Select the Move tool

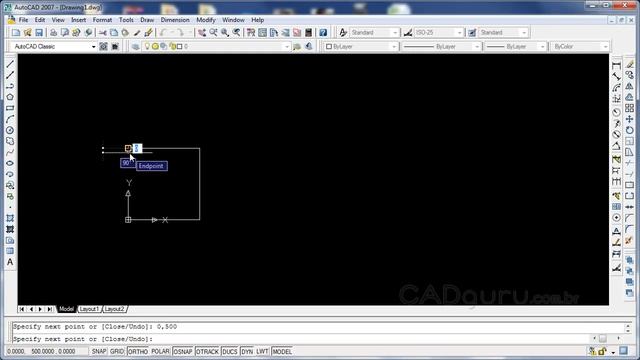tap(629, 119)
